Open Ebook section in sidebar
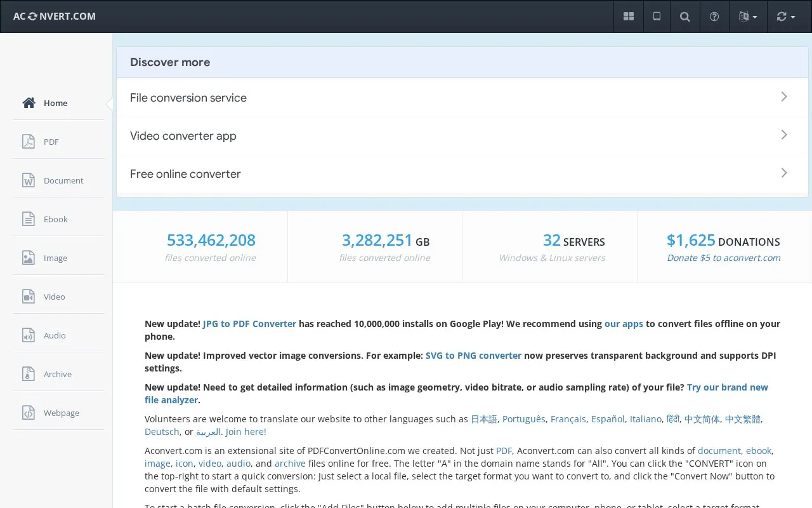The width and height of the screenshot is (812, 508). [x=58, y=219]
